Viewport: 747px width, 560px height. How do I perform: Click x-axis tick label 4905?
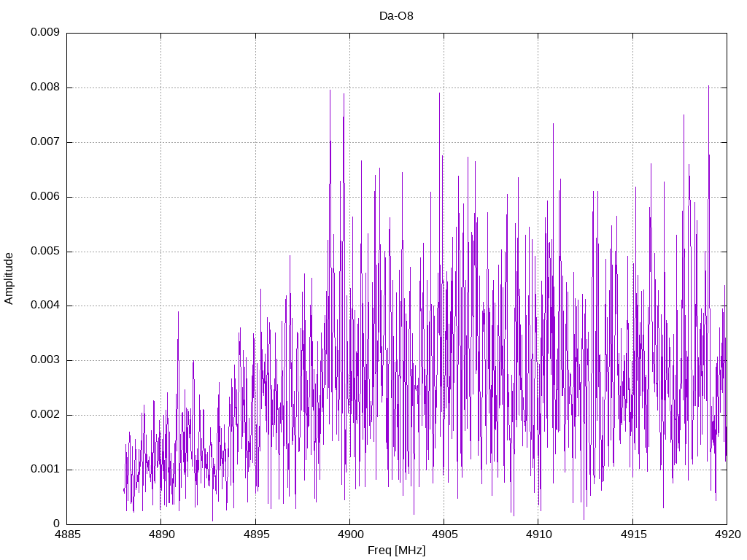[444, 534]
